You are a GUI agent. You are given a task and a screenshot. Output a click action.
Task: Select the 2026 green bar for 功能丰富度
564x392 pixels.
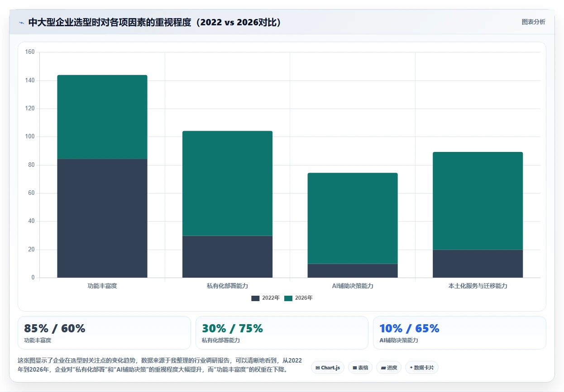102,117
